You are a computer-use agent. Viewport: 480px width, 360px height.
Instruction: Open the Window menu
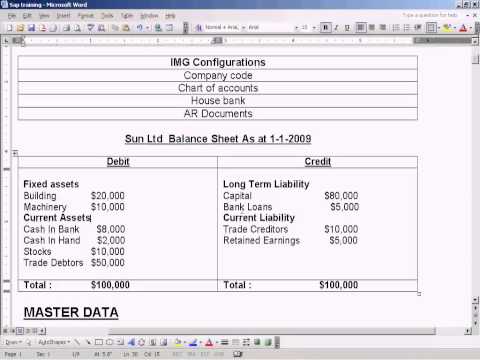[149, 16]
